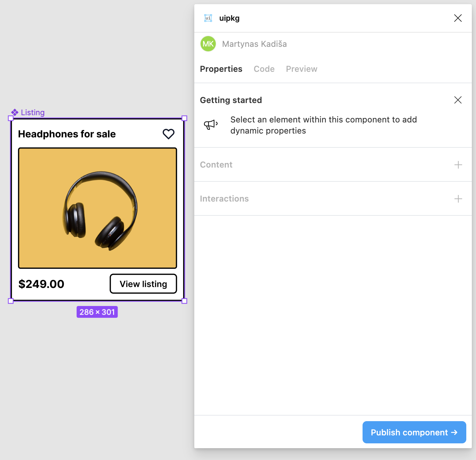
Task: Click the heart favorite icon
Action: point(169,134)
